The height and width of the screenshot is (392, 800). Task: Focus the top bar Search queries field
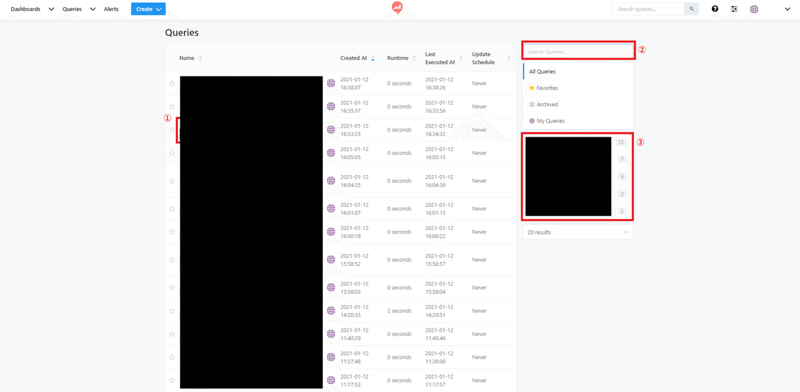pyautogui.click(x=648, y=9)
